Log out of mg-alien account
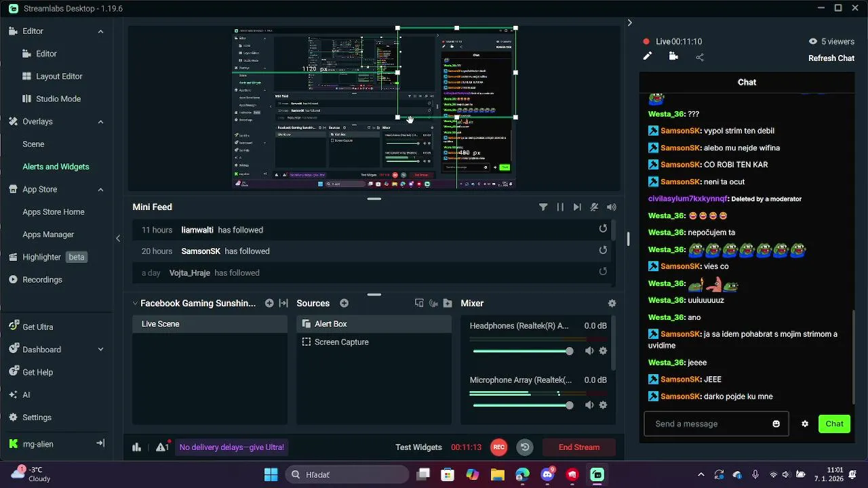The height and width of the screenshot is (488, 868). coord(100,443)
